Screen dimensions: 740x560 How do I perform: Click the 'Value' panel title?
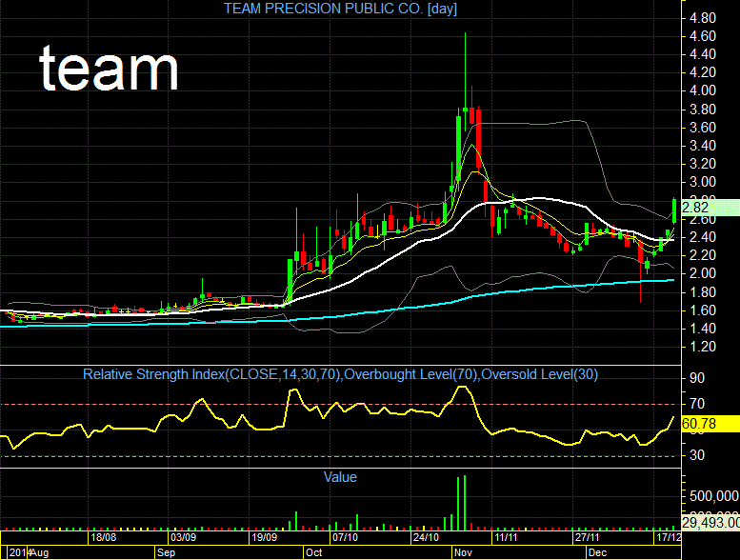click(340, 477)
